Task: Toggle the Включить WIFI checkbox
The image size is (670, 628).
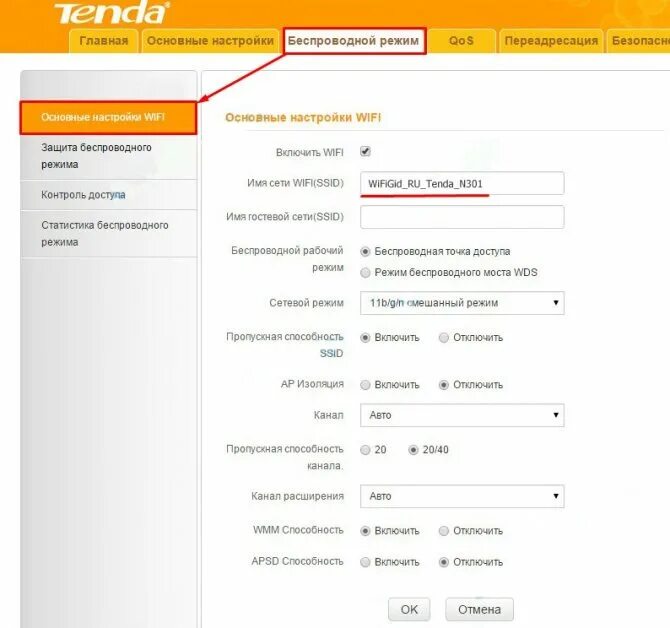Action: 365,152
